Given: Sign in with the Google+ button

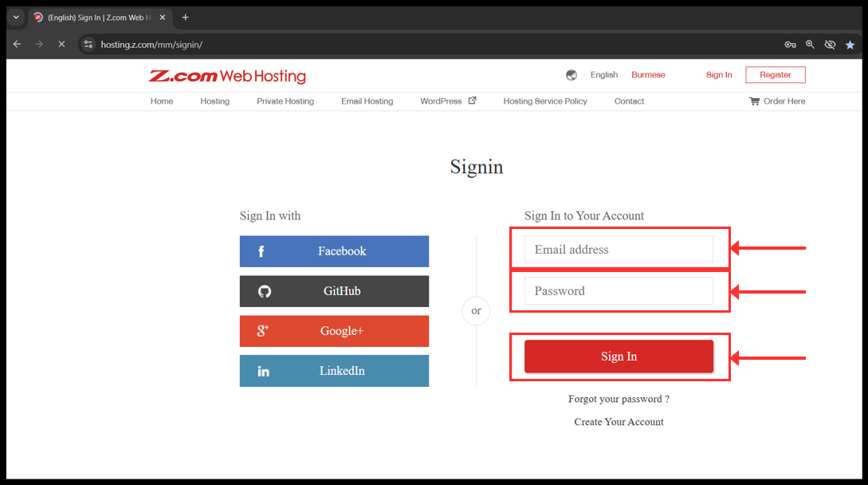Looking at the screenshot, I should tap(334, 331).
